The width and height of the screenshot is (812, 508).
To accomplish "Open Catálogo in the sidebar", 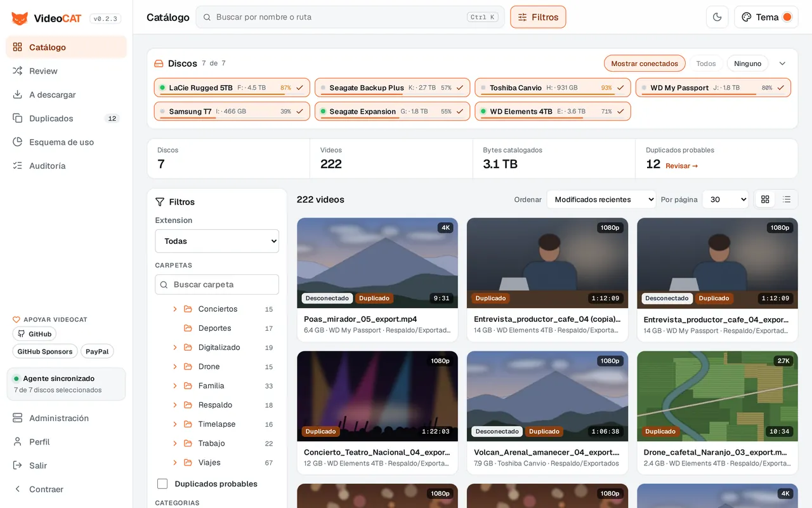I will click(67, 47).
